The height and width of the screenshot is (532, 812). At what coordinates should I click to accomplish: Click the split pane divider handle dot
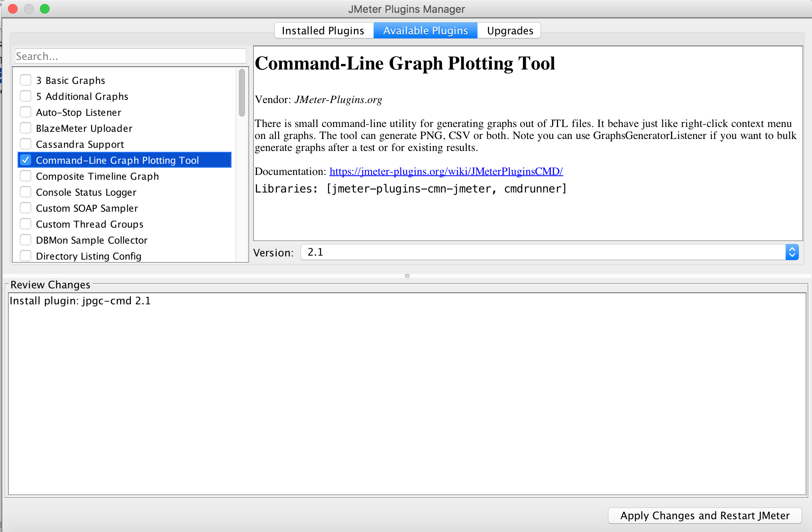coord(407,276)
